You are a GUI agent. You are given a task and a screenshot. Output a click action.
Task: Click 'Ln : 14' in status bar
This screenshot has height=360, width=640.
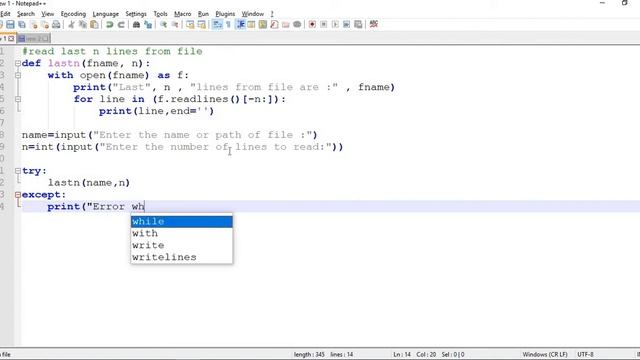pyautogui.click(x=402, y=354)
